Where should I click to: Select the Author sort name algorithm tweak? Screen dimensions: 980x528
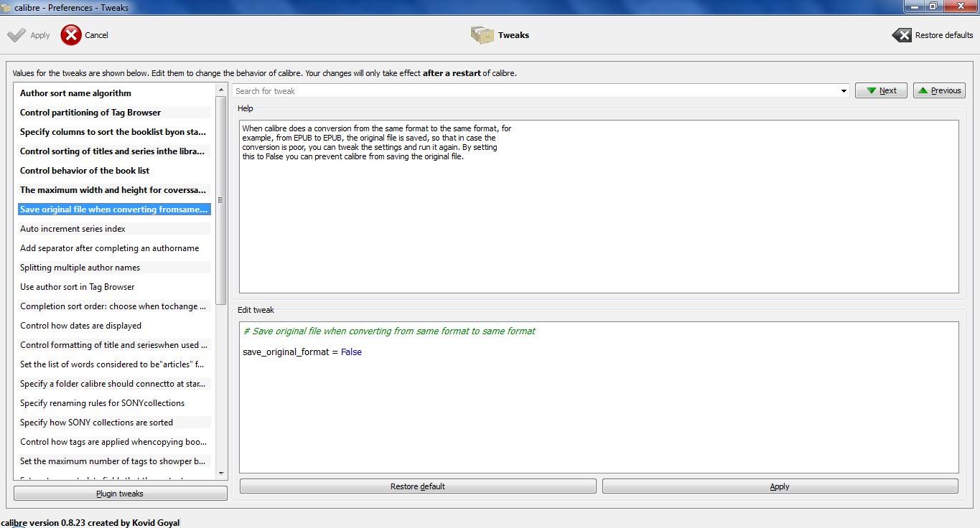coord(115,93)
